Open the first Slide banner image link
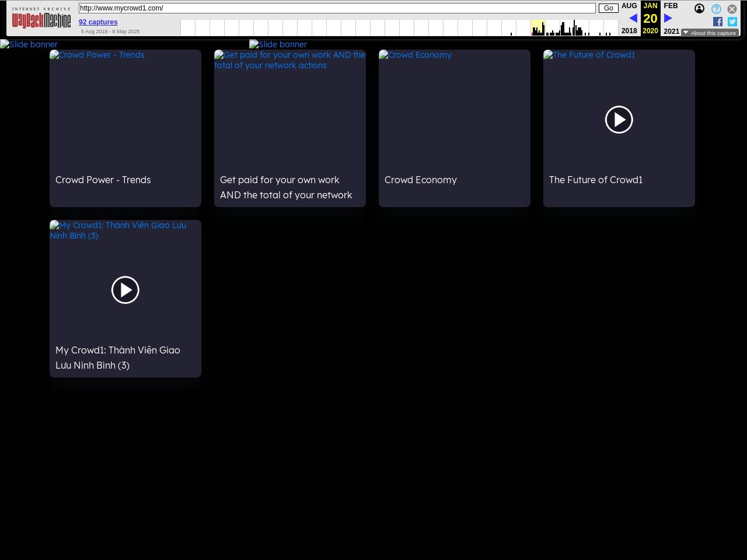This screenshot has width=747, height=560. coord(29,44)
